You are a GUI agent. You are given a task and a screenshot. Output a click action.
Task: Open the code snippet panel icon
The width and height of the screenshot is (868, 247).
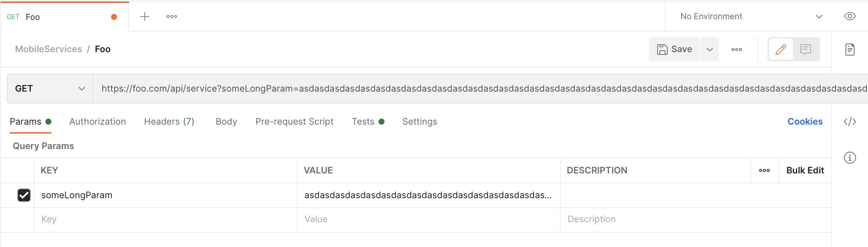coord(850,121)
